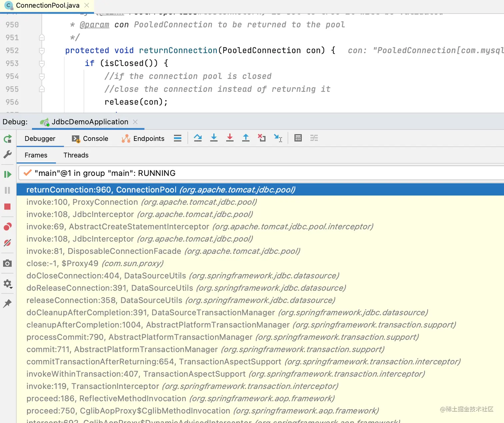Collapse returnConnection method at line 952
Viewport: 504px width, 423px height.
(42, 51)
